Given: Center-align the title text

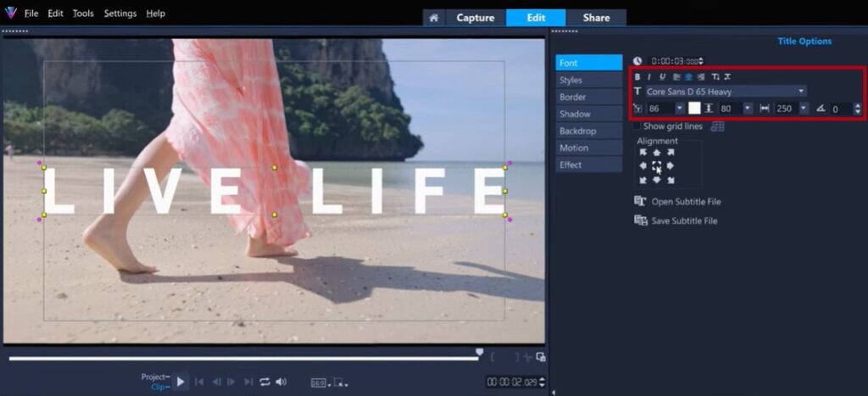Looking at the screenshot, I should (688, 77).
